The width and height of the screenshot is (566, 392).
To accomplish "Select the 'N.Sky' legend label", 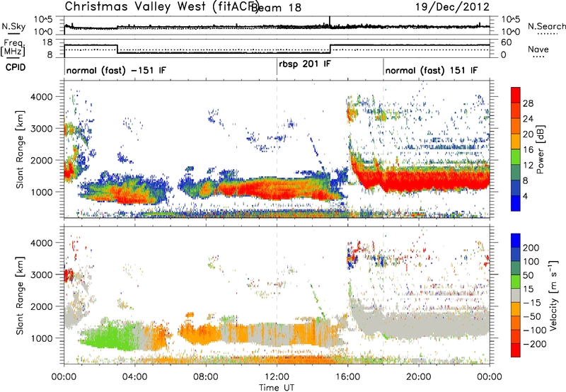I will [x=13, y=26].
